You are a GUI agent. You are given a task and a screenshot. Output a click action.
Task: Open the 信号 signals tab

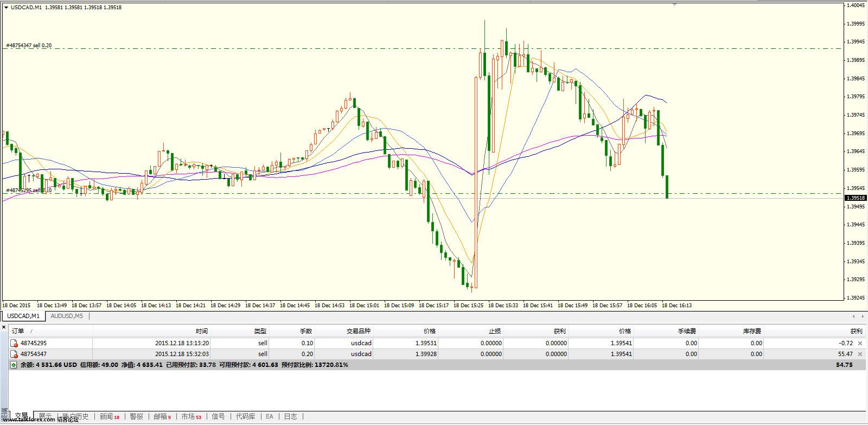click(218, 416)
